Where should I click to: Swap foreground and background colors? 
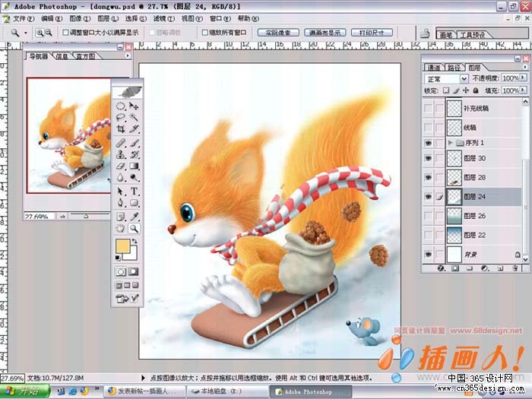coord(135,241)
